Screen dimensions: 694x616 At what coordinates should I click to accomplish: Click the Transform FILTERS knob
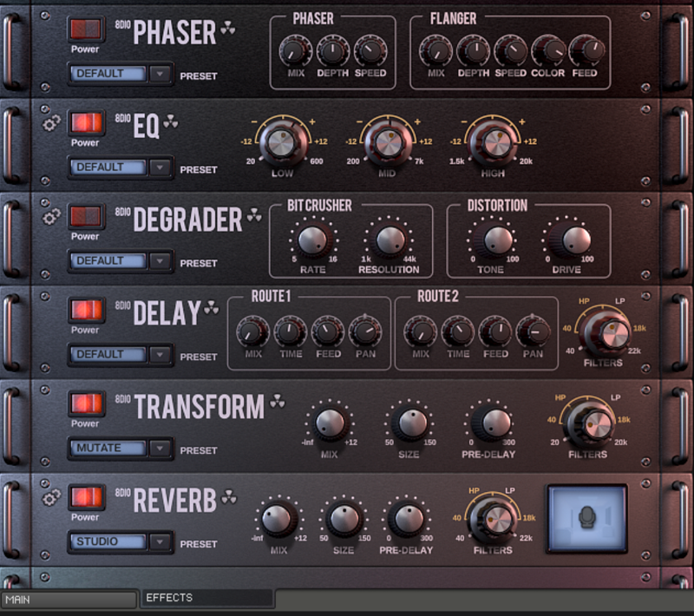coord(590,424)
